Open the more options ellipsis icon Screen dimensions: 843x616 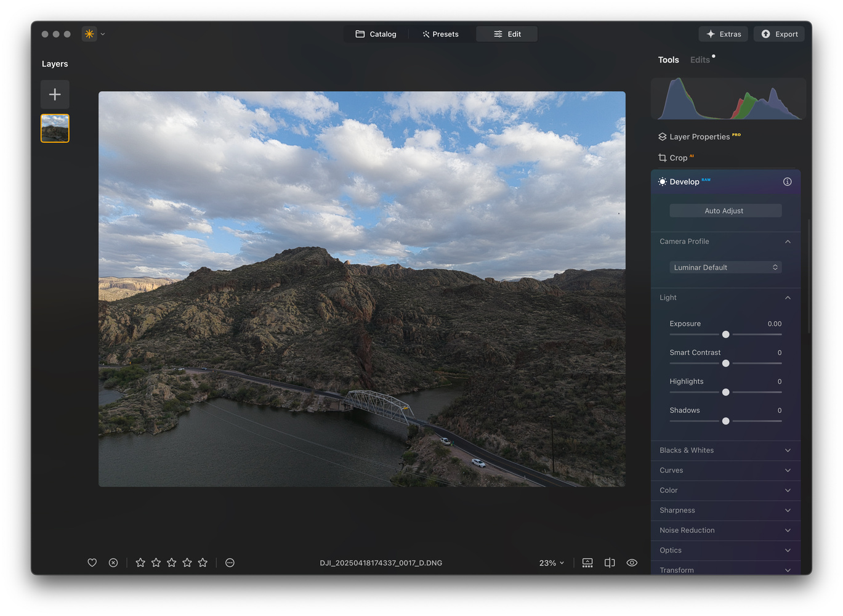230,562
